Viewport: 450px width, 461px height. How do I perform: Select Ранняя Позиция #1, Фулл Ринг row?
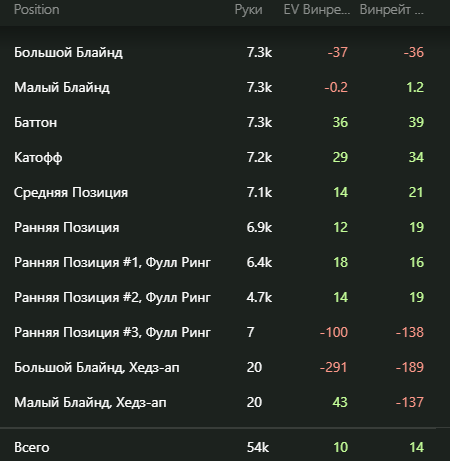coord(225,262)
